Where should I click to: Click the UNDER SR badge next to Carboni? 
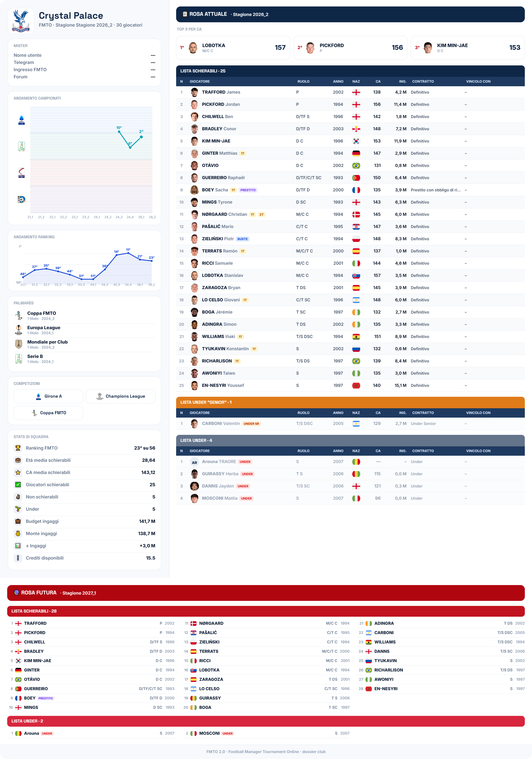point(251,424)
